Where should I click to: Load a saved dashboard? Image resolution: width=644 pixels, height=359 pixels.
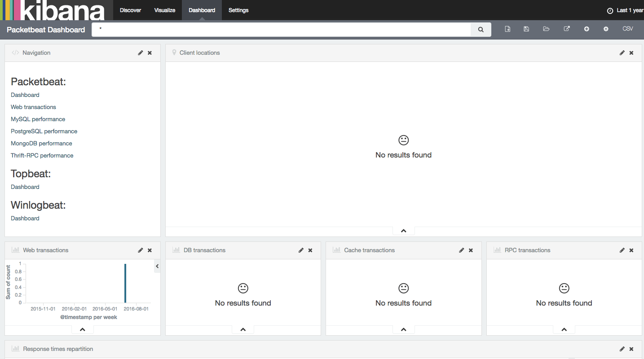click(x=546, y=29)
